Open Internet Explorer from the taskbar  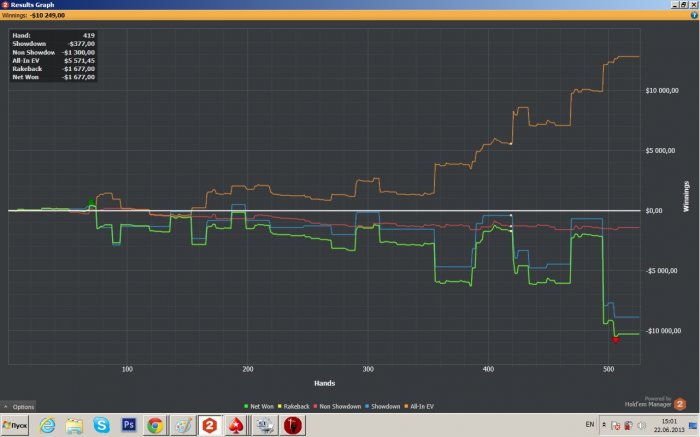[47, 425]
